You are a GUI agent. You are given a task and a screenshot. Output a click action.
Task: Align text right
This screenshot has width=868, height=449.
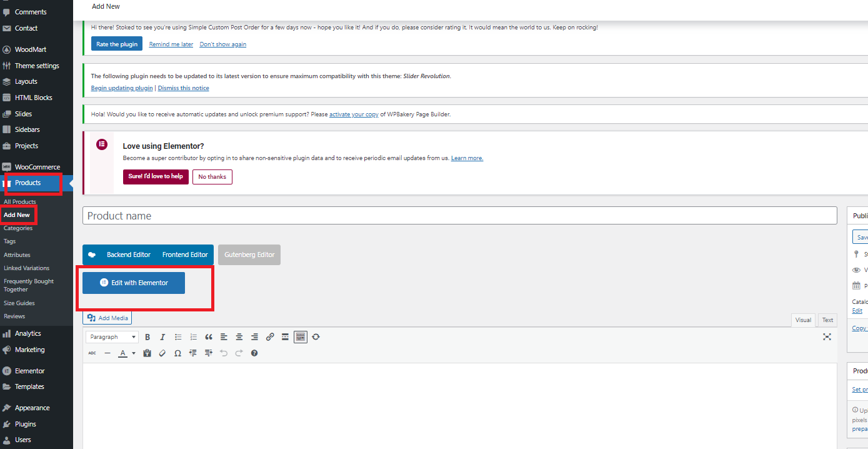[x=254, y=337]
